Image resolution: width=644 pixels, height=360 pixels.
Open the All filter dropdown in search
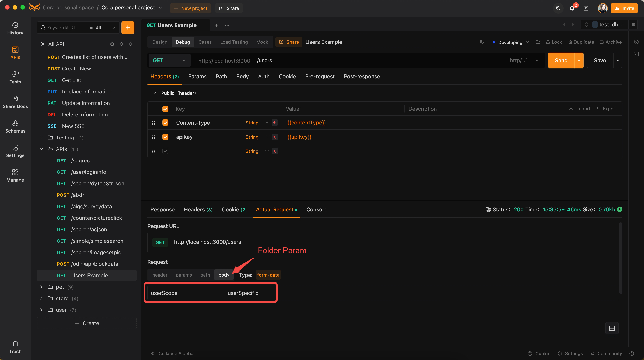tap(103, 28)
